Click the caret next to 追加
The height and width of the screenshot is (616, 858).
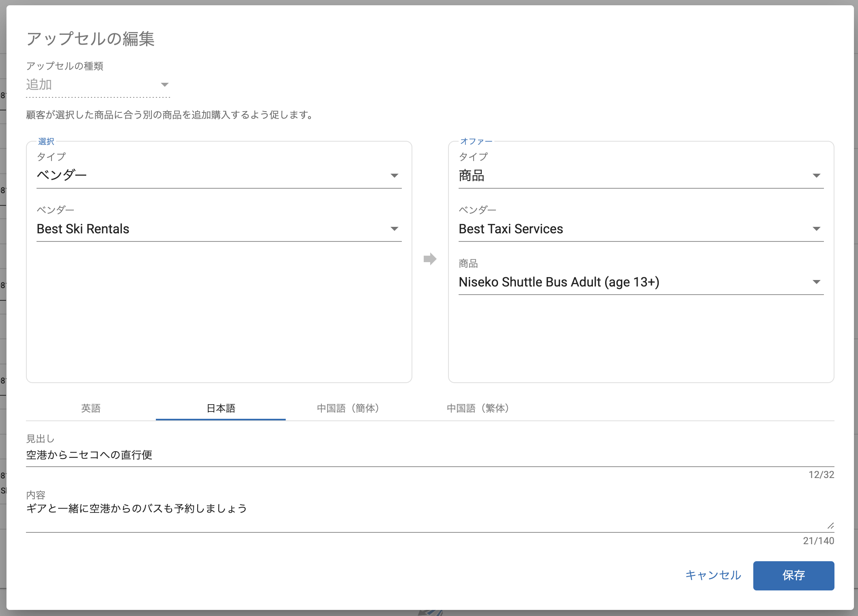(x=164, y=85)
